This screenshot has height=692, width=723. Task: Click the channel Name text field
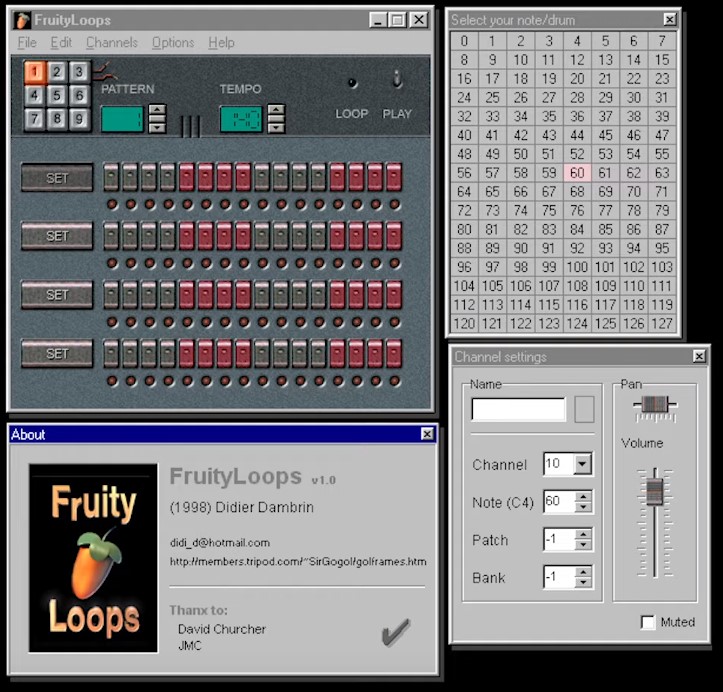(519, 409)
